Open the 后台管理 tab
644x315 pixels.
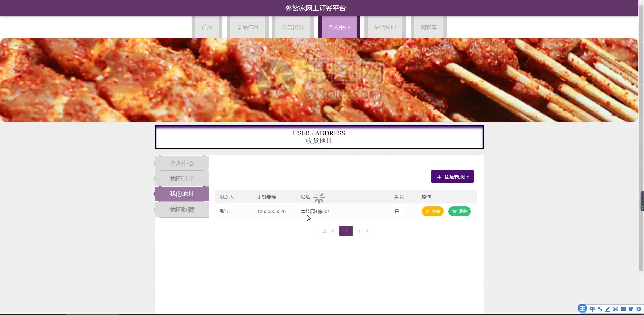(x=385, y=27)
